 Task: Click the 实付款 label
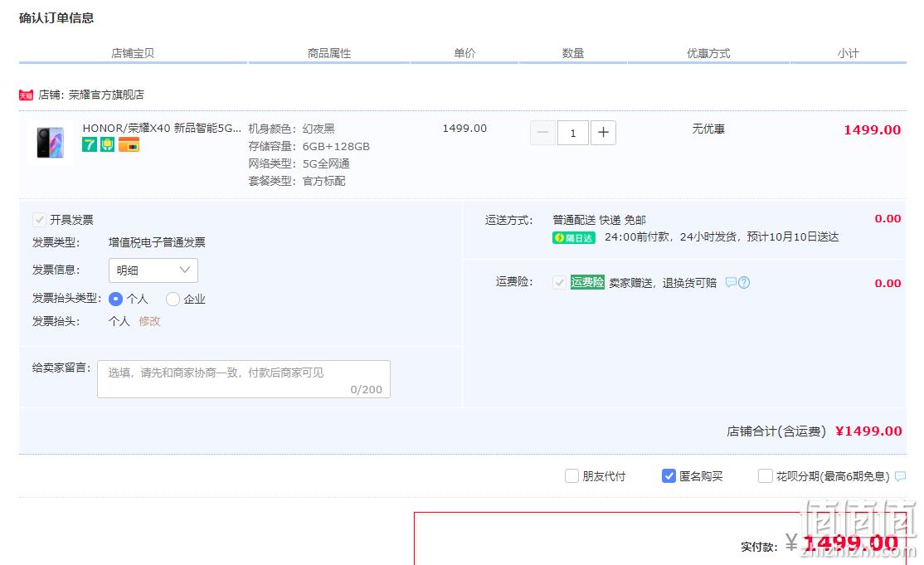point(759,547)
